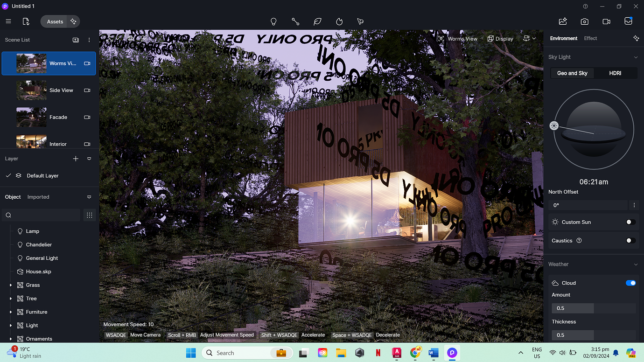This screenshot has width=644, height=362.
Task: Switch Sky Light to HDRI mode
Action: coord(616,73)
